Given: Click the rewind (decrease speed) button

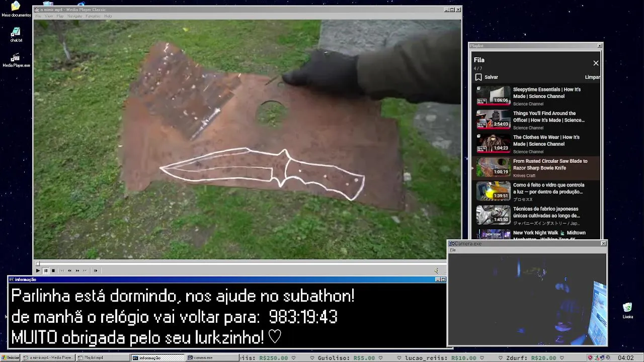Looking at the screenshot, I should click(69, 270).
